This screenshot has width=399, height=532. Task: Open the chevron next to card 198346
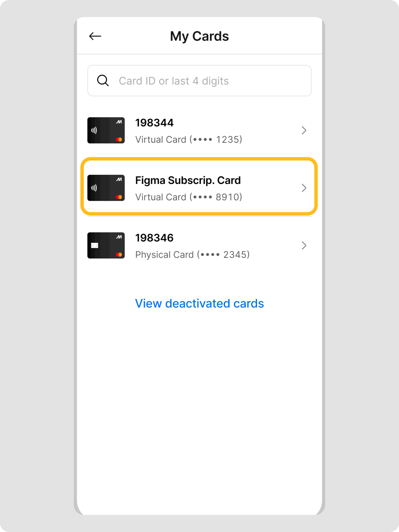coord(304,246)
